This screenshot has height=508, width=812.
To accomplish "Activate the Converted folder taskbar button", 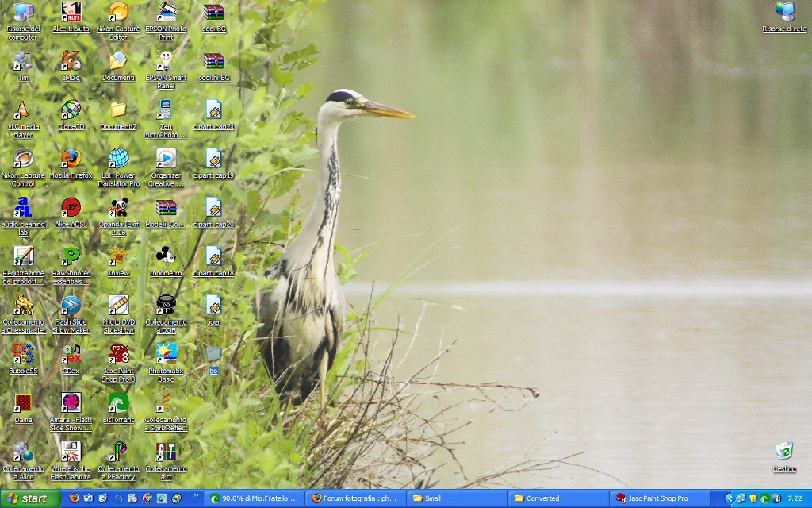I will point(557,498).
